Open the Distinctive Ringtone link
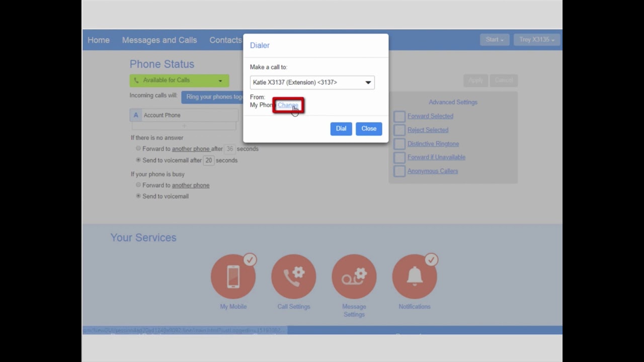The width and height of the screenshot is (644, 362). pos(433,144)
